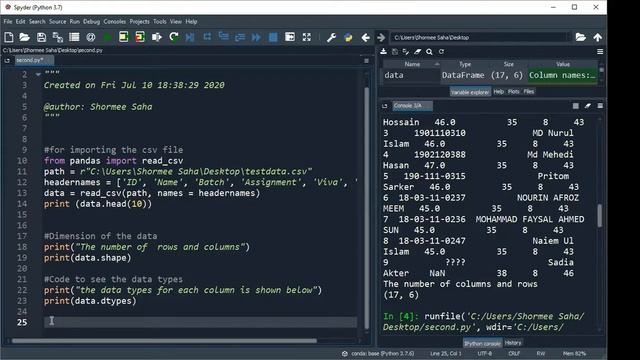Select the Console 1/A tab
Viewport: 640px width, 360px height.
click(412, 106)
